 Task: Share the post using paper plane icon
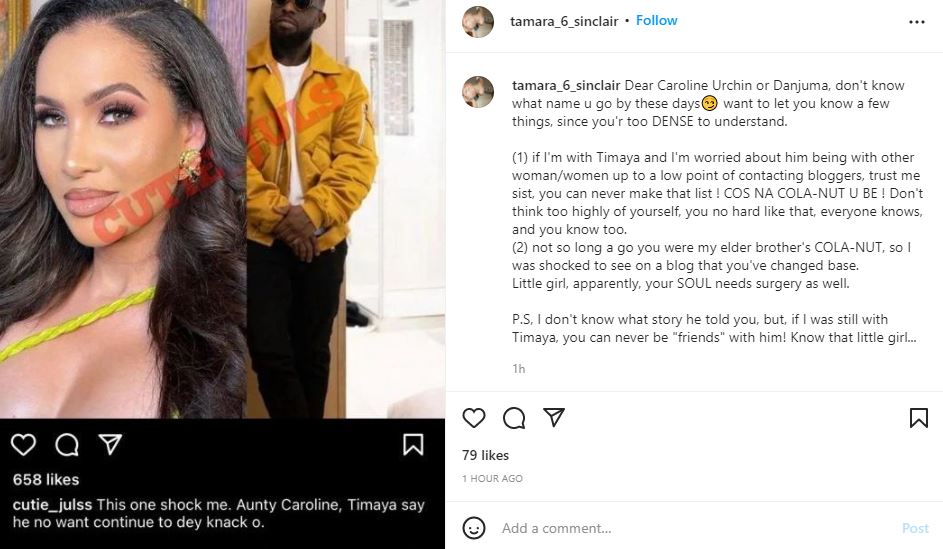pyautogui.click(x=554, y=418)
